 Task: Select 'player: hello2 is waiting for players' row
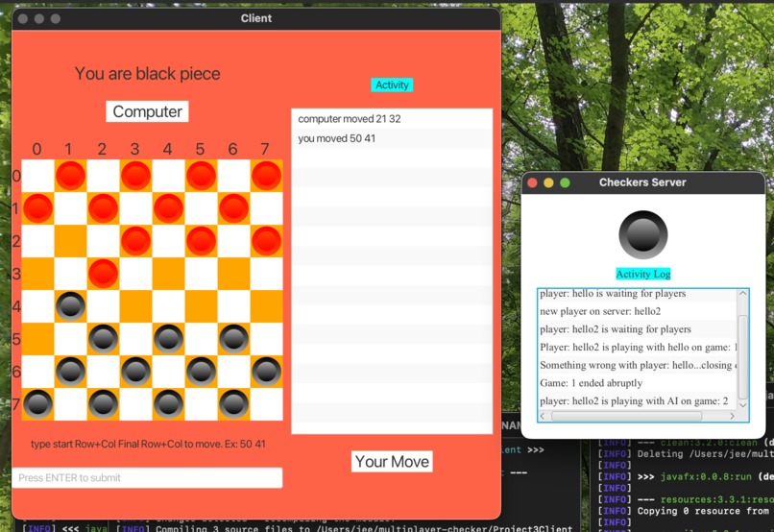tap(638, 329)
